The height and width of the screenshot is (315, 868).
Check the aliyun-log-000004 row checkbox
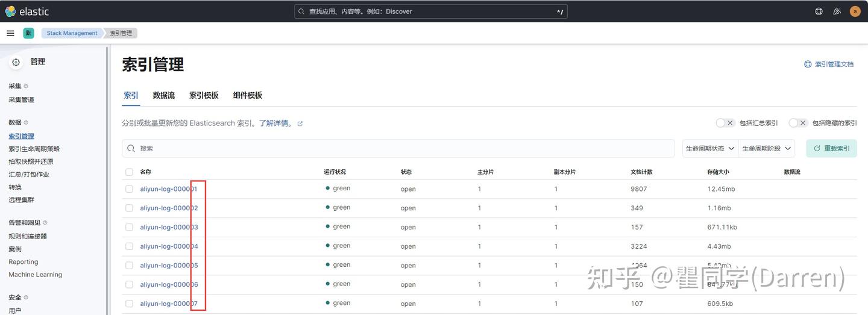129,246
